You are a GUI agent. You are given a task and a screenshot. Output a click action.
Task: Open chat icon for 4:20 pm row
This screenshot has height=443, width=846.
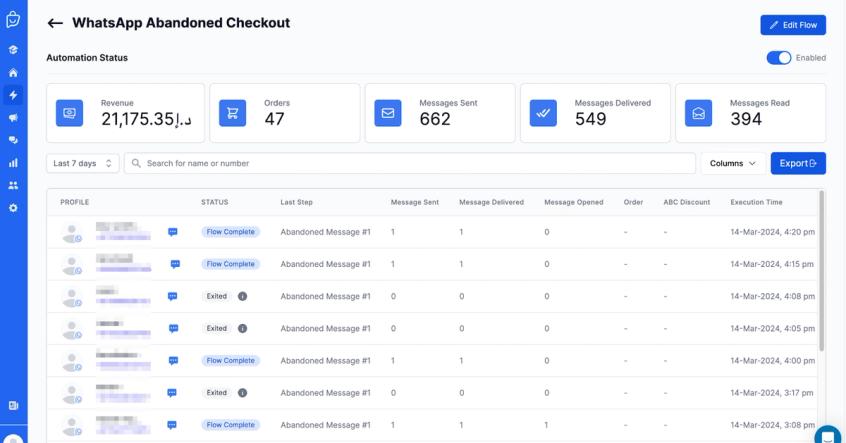click(173, 232)
